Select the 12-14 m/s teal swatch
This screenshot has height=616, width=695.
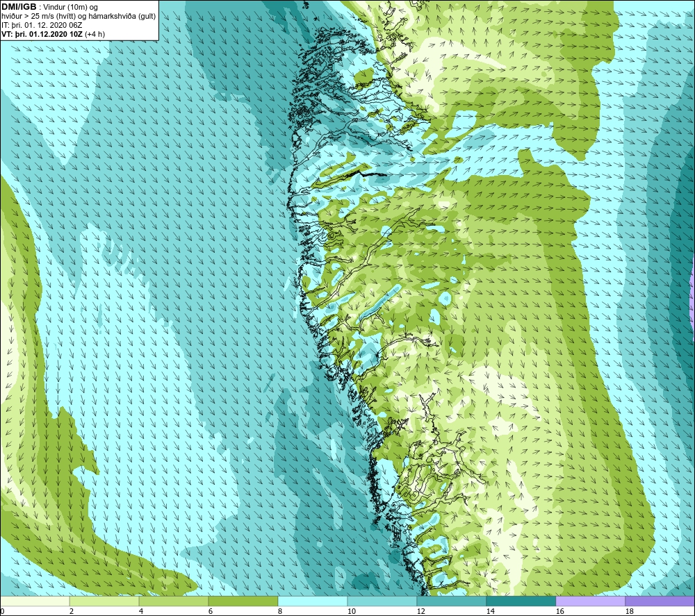pyautogui.click(x=451, y=601)
